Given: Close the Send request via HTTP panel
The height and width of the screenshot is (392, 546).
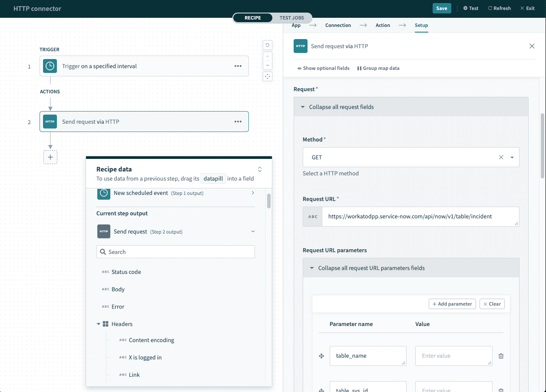Looking at the screenshot, I should (x=532, y=46).
